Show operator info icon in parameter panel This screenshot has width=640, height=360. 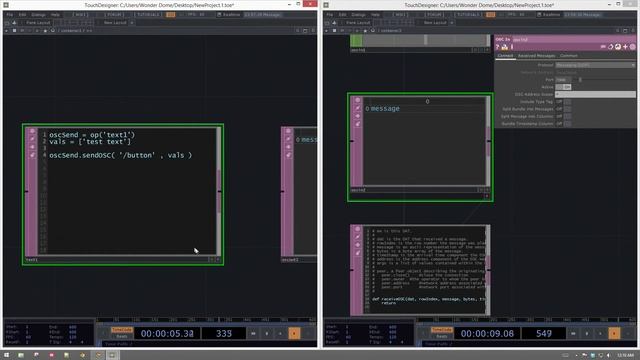(512, 47)
